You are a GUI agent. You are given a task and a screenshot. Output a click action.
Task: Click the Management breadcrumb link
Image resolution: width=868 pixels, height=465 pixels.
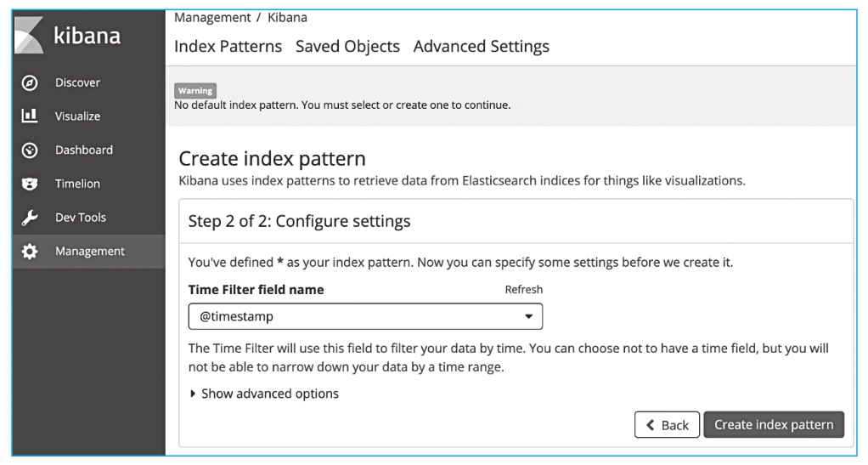212,17
